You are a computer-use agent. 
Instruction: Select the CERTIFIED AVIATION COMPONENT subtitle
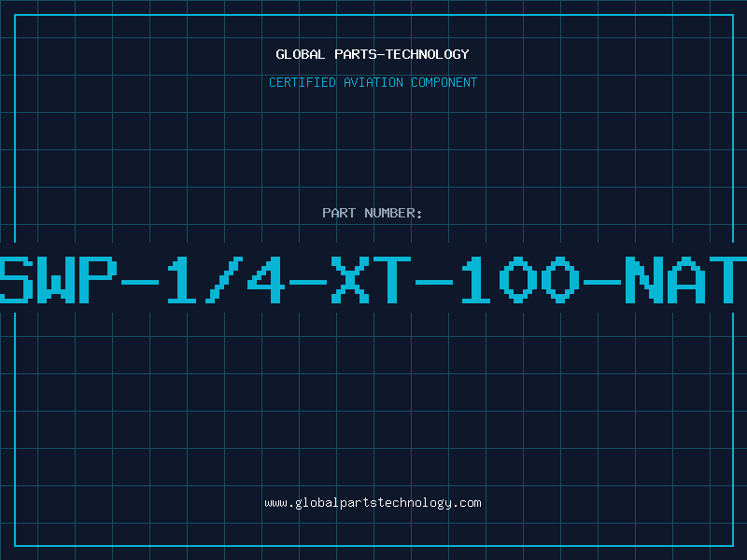click(x=373, y=82)
